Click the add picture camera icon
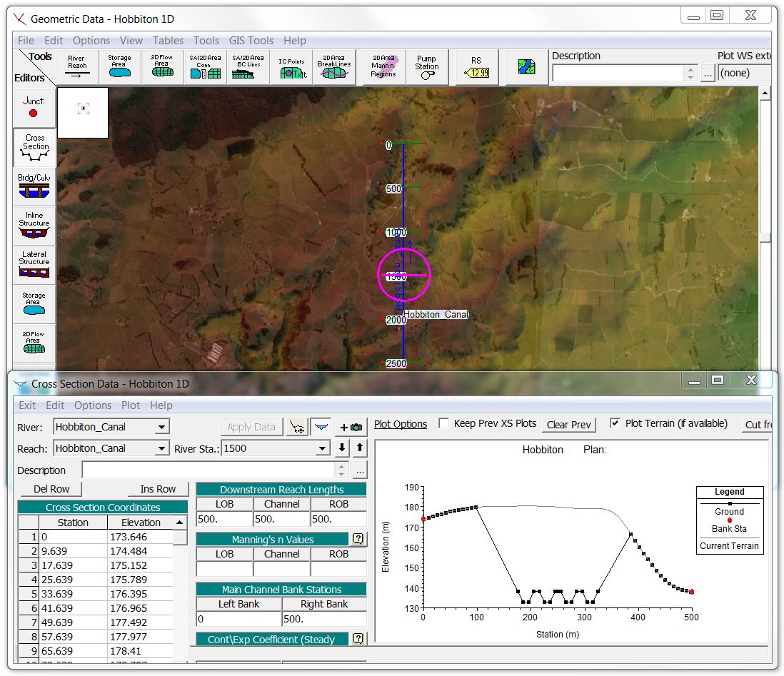The image size is (784, 676). click(351, 428)
